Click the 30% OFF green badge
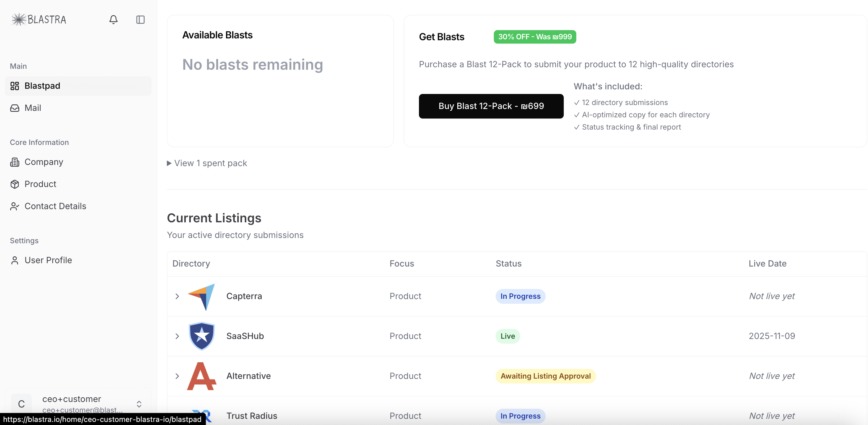 click(535, 37)
